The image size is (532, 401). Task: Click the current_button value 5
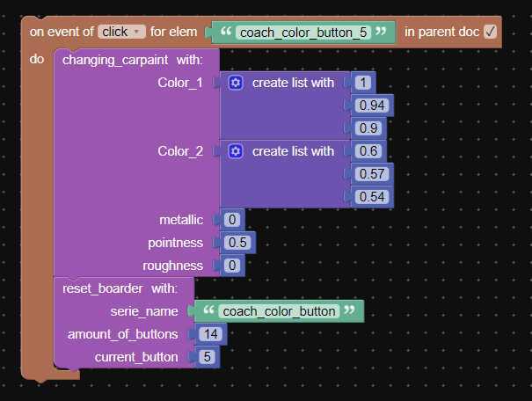[x=207, y=357]
